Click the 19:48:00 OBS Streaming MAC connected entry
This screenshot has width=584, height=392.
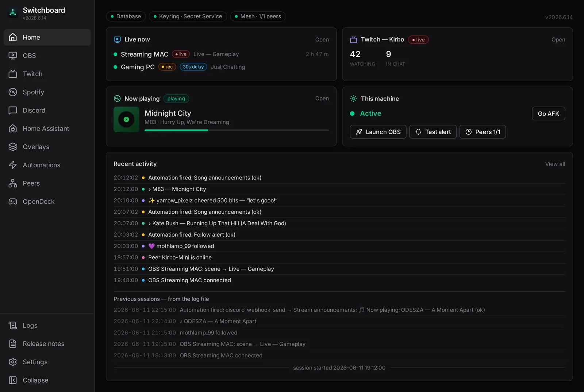tap(339, 280)
